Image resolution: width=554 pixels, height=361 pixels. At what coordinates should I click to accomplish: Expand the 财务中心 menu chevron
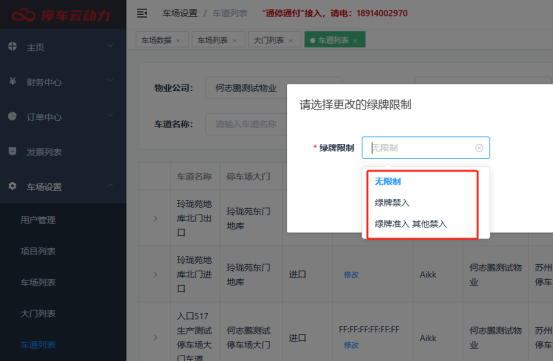pyautogui.click(x=110, y=81)
